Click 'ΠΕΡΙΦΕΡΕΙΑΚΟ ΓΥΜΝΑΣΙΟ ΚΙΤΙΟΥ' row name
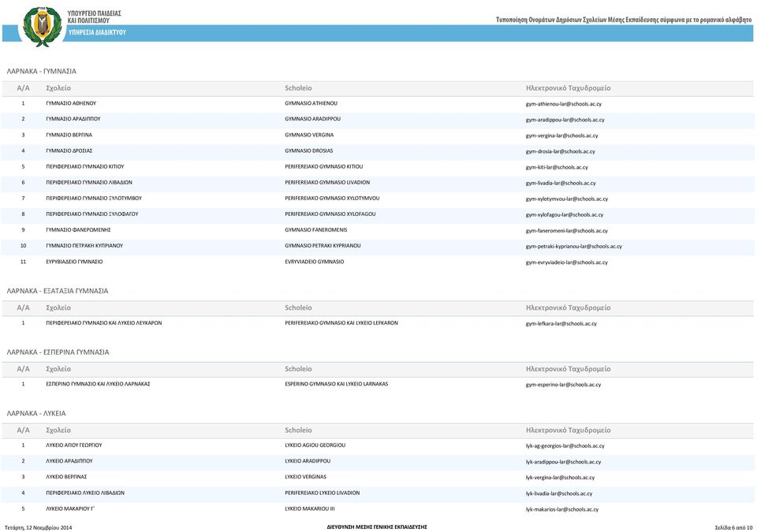 pos(85,166)
